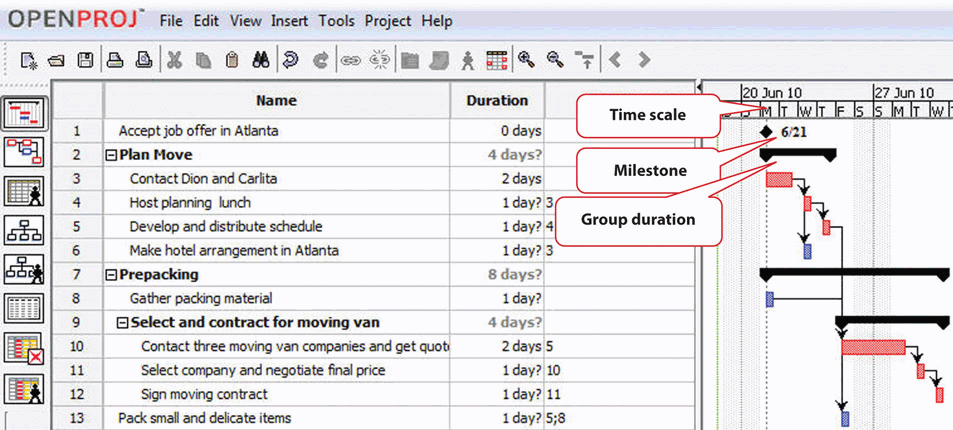Zoom out on the Gantt timescale

click(x=555, y=60)
